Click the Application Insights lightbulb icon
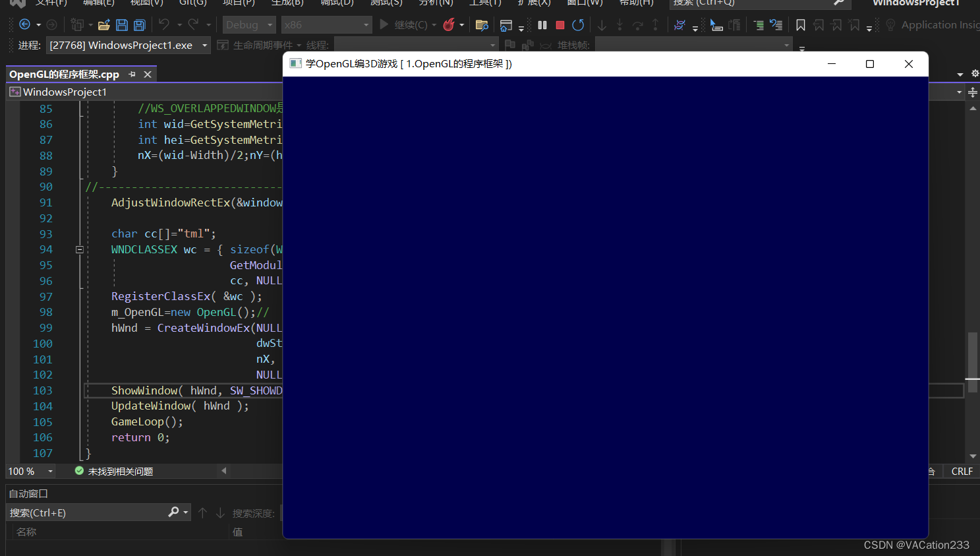The width and height of the screenshot is (980, 556). 890,25
